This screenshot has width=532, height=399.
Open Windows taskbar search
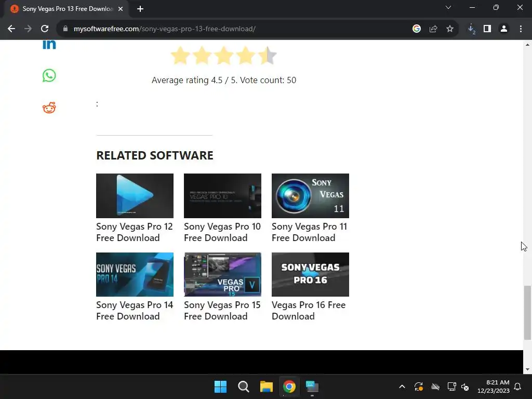(244, 387)
